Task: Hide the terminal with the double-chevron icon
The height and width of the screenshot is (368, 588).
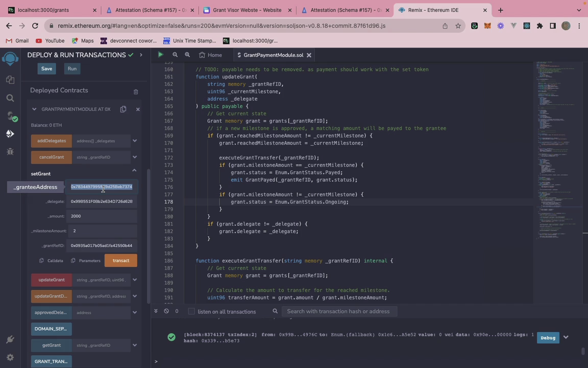Action: (156, 311)
